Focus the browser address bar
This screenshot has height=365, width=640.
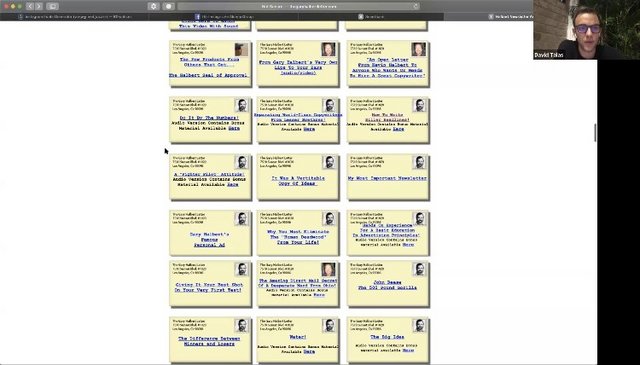[x=299, y=6]
